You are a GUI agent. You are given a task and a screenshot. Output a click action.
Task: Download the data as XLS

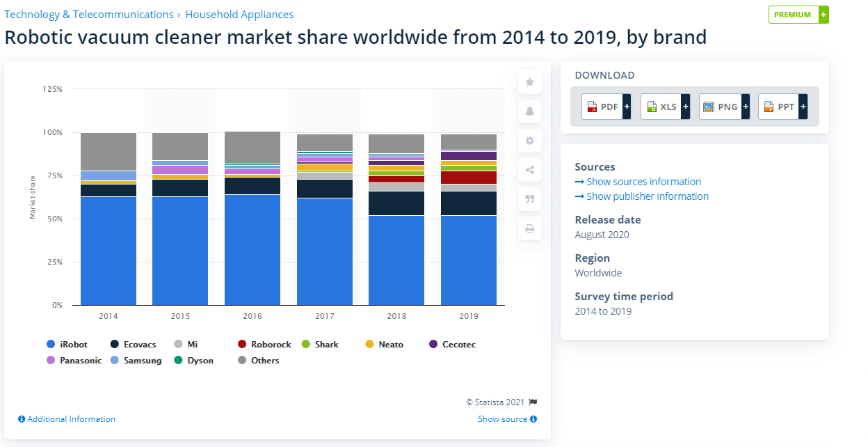click(x=665, y=107)
